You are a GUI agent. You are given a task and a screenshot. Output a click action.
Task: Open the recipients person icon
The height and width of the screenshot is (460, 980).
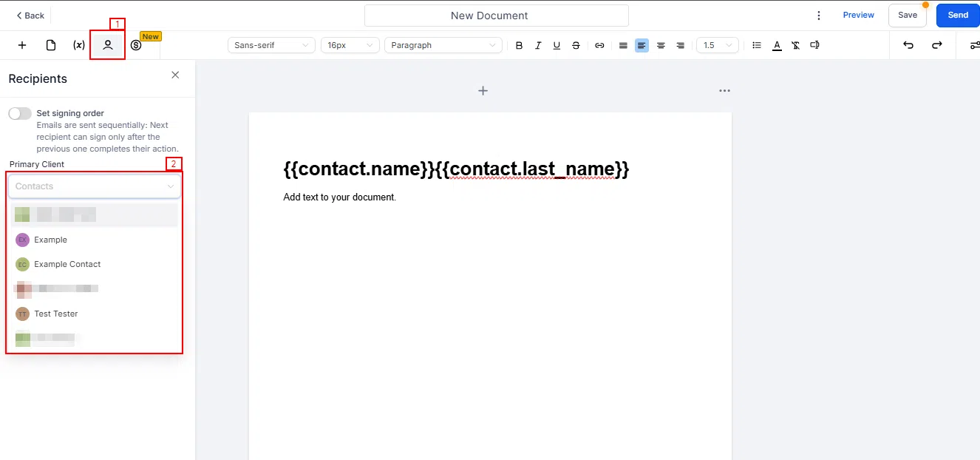[x=108, y=45]
